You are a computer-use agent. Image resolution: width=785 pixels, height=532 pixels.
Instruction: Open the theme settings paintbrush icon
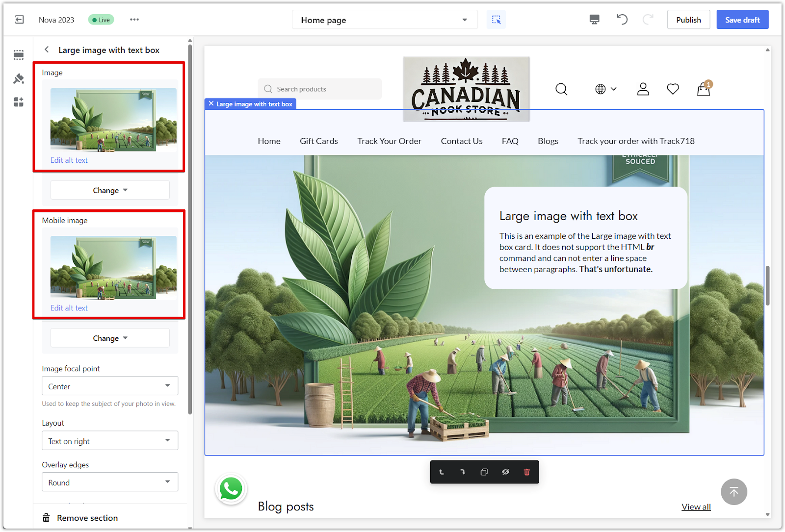(x=19, y=78)
